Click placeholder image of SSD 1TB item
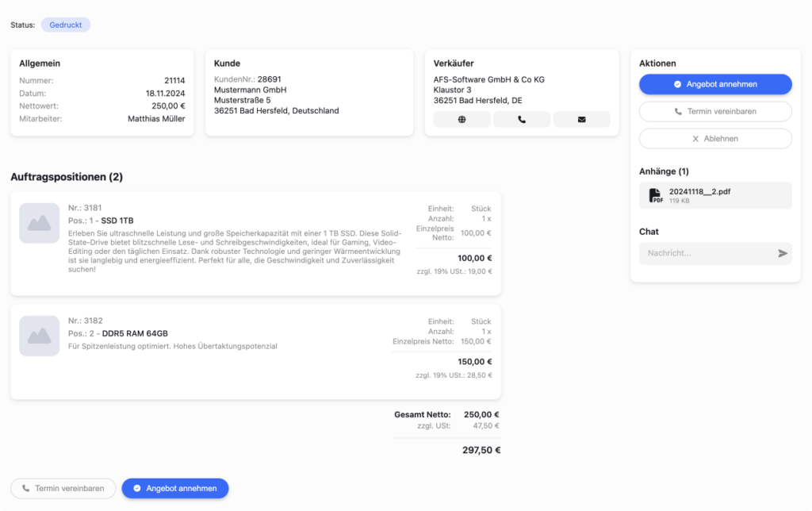 tap(40, 223)
